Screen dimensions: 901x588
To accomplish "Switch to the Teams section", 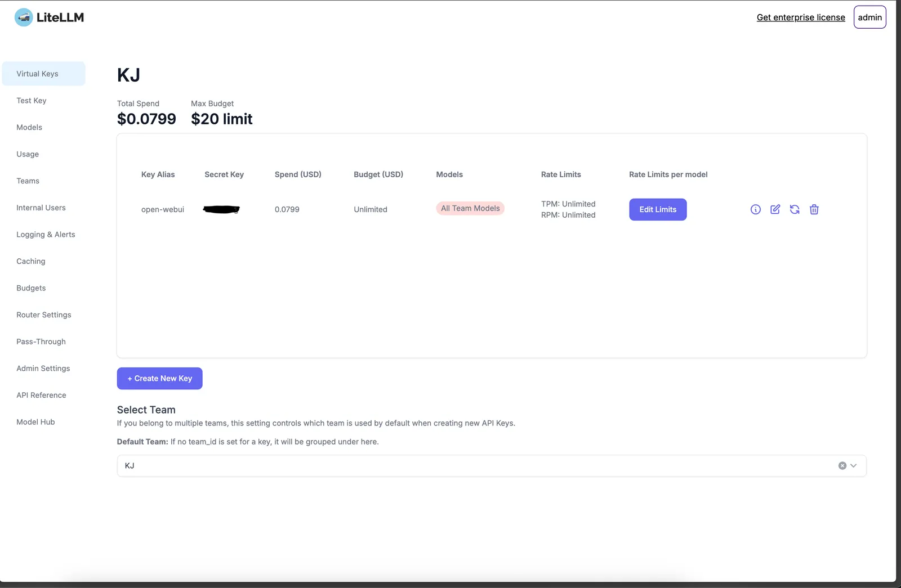I will (x=28, y=181).
